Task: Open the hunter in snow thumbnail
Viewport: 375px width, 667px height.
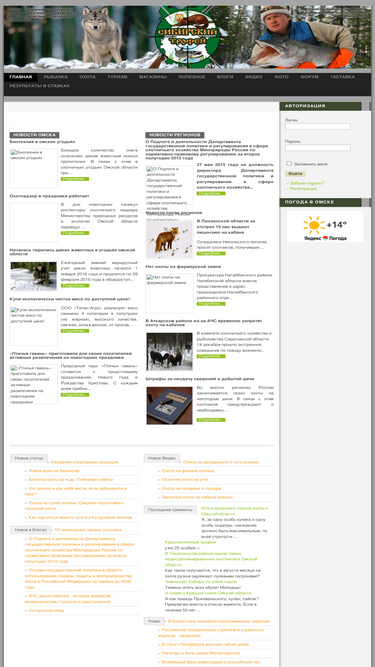Action: point(34,276)
